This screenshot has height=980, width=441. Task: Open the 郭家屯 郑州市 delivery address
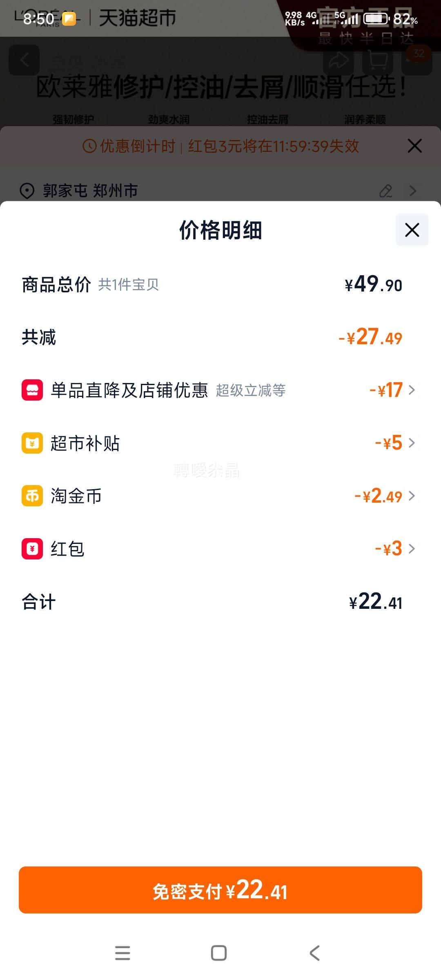pos(90,191)
